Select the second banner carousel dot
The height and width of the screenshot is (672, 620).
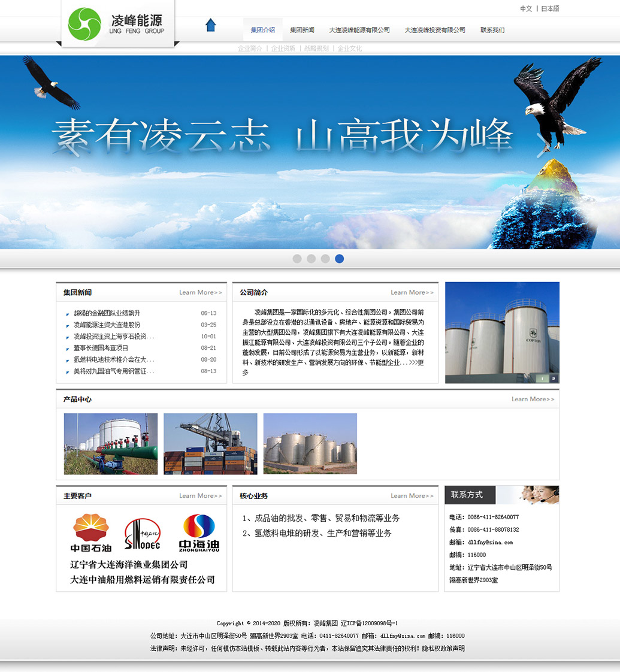(311, 259)
